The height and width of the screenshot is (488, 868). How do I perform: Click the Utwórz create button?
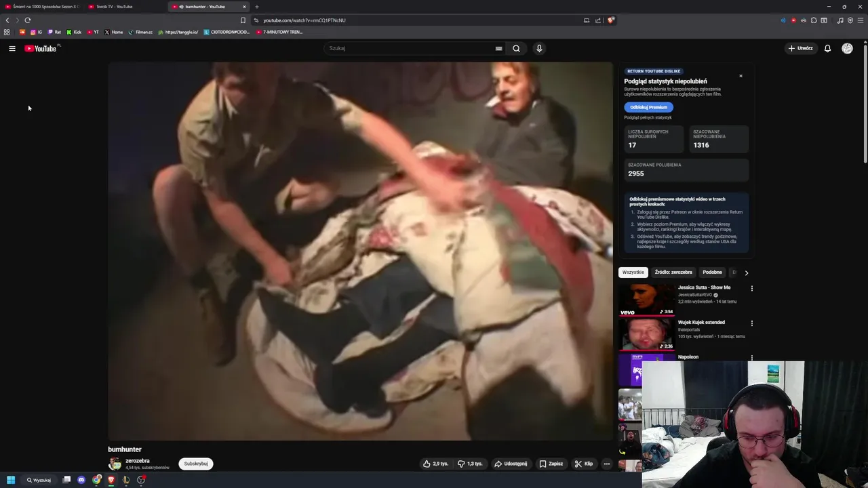(x=800, y=48)
